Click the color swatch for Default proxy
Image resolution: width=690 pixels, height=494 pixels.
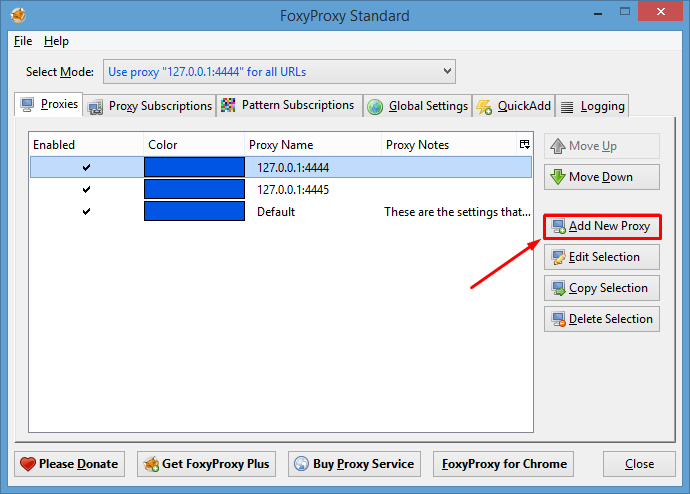coord(194,211)
